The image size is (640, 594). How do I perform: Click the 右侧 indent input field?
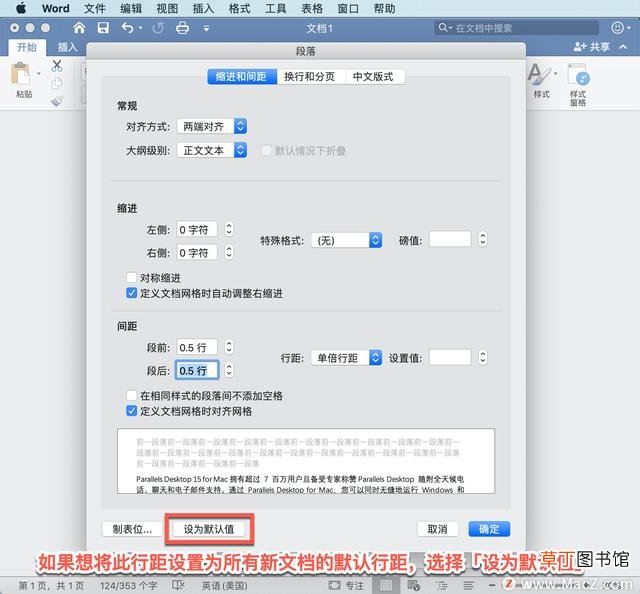[197, 252]
